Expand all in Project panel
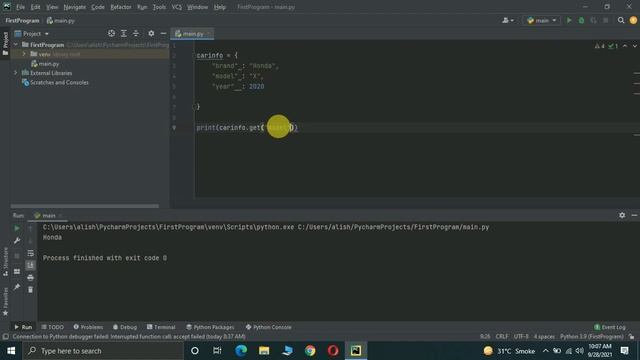This screenshot has height=360, width=640. [124, 33]
